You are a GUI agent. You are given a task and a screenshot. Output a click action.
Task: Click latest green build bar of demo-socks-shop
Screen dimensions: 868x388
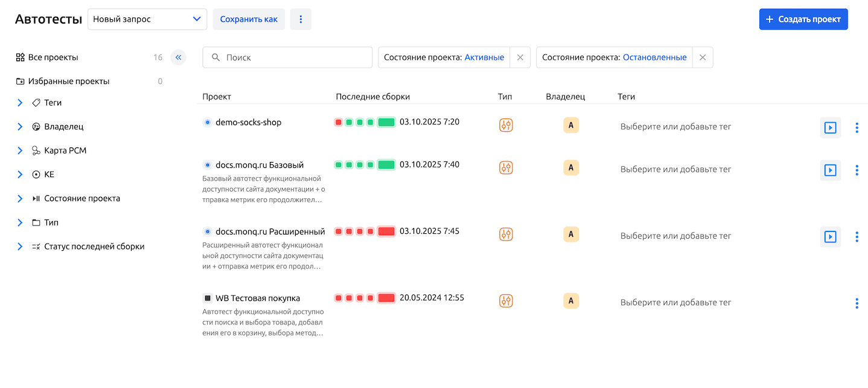[386, 122]
